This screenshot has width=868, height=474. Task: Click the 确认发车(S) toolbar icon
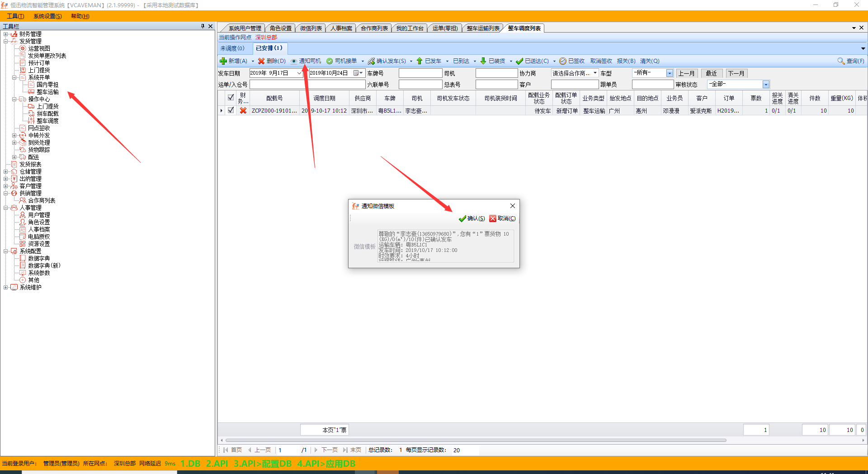pos(371,61)
